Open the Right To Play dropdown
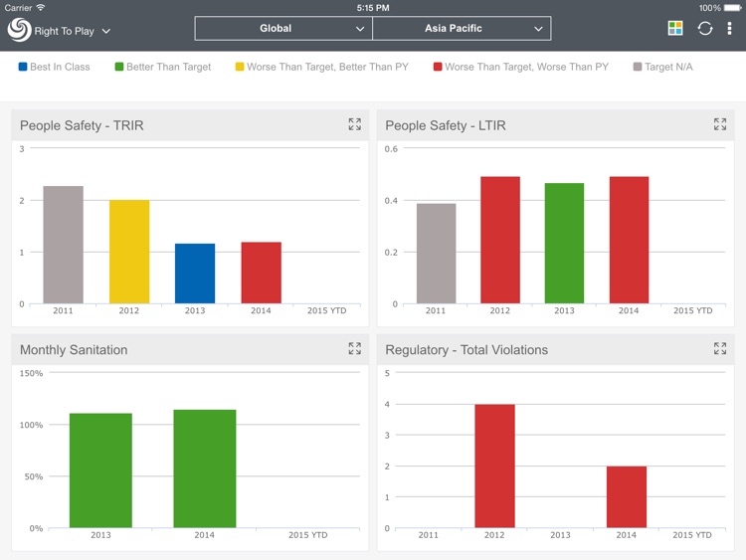The image size is (746, 560). (x=72, y=31)
